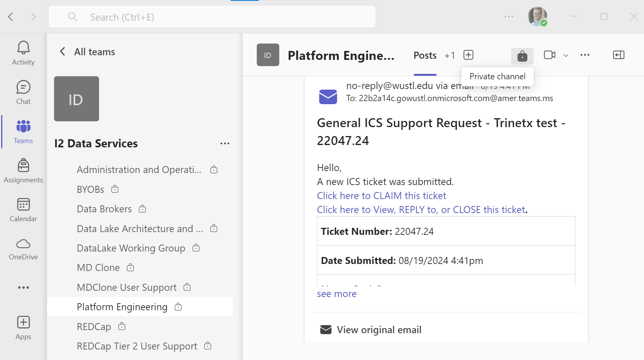Click the envelope icon beside View original email

[x=326, y=330]
